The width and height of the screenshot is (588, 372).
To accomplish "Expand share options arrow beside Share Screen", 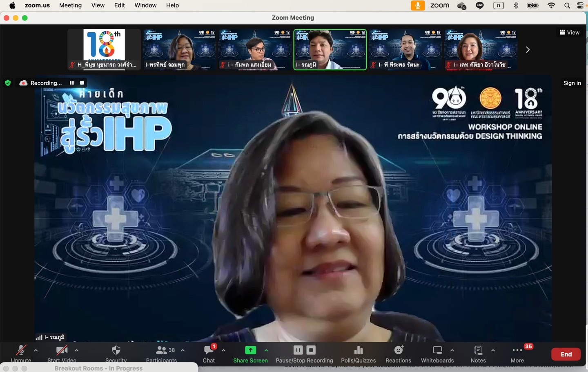I will point(266,350).
